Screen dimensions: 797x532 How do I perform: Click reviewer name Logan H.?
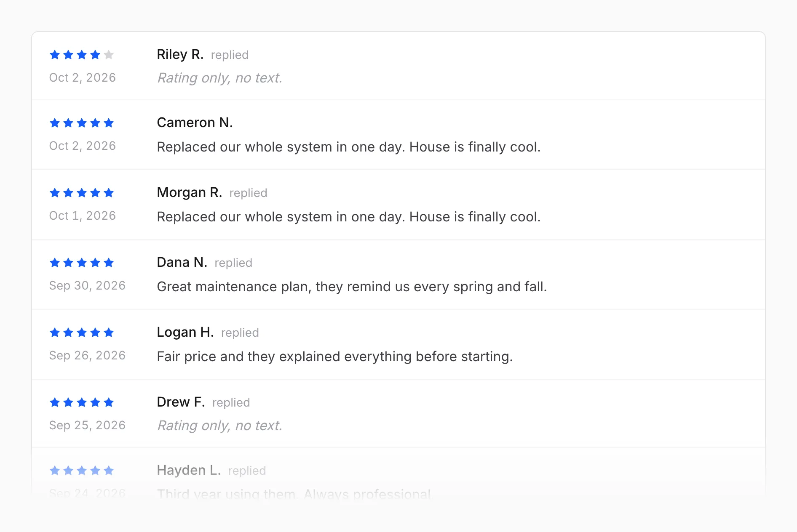(x=185, y=332)
